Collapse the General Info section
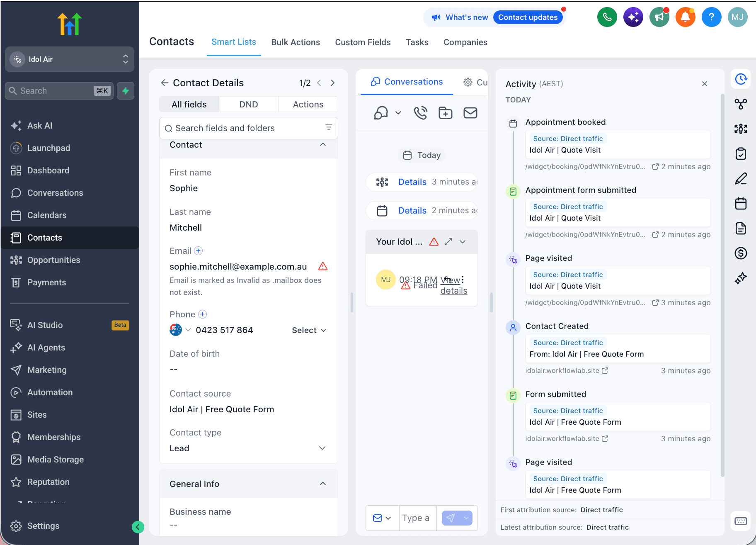756x545 pixels. click(x=323, y=484)
